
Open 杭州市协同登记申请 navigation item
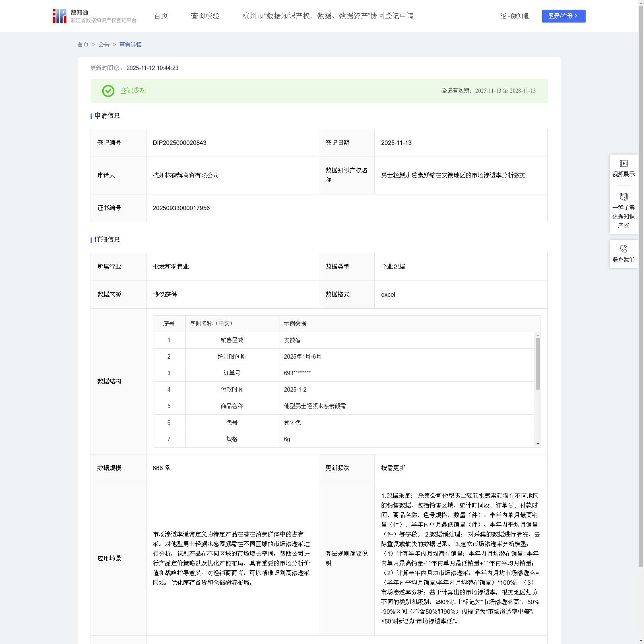328,16
